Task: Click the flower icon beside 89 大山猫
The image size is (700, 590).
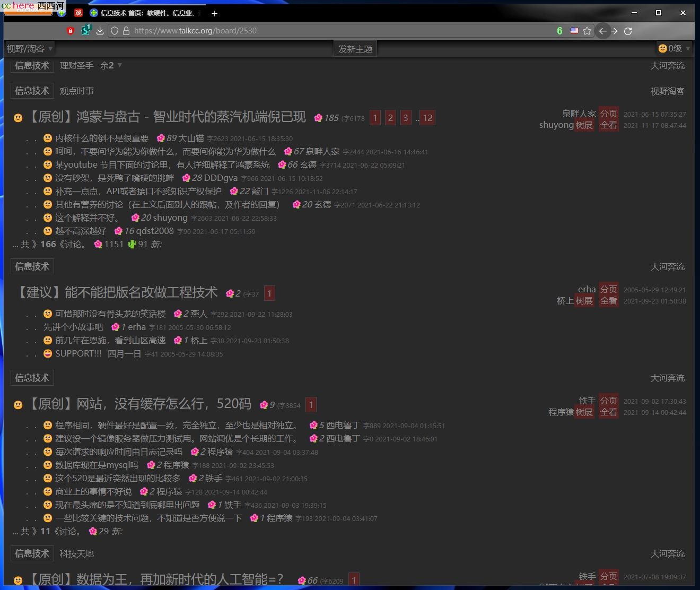Action: (161, 138)
